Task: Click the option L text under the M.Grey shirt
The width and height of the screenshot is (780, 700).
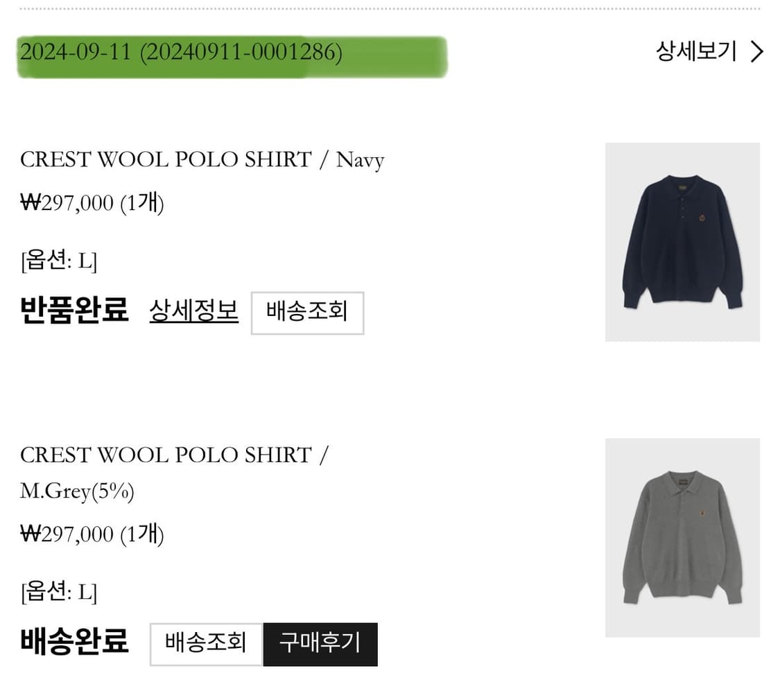Action: (x=59, y=591)
